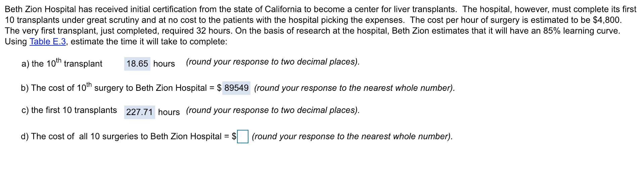
Task: Click the "c) the first 10 transplants" label
Action: 69,110
